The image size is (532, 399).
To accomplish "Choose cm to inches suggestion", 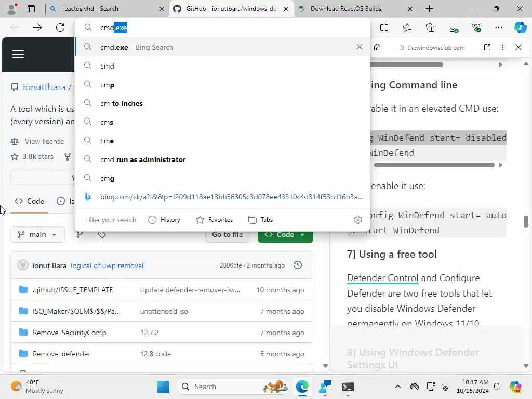I will point(222,103).
